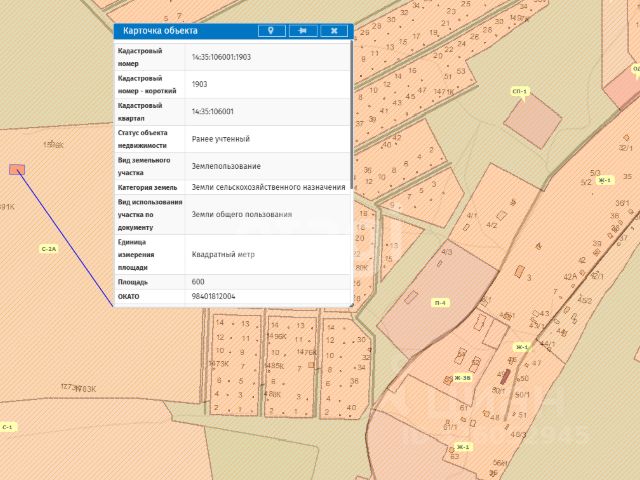Click the С-2А zone label
This screenshot has height=480, width=640.
49,249
